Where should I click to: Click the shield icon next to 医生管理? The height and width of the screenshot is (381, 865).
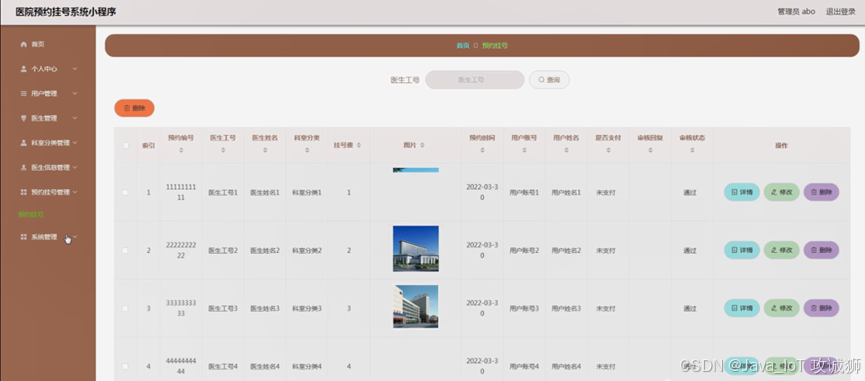click(23, 118)
